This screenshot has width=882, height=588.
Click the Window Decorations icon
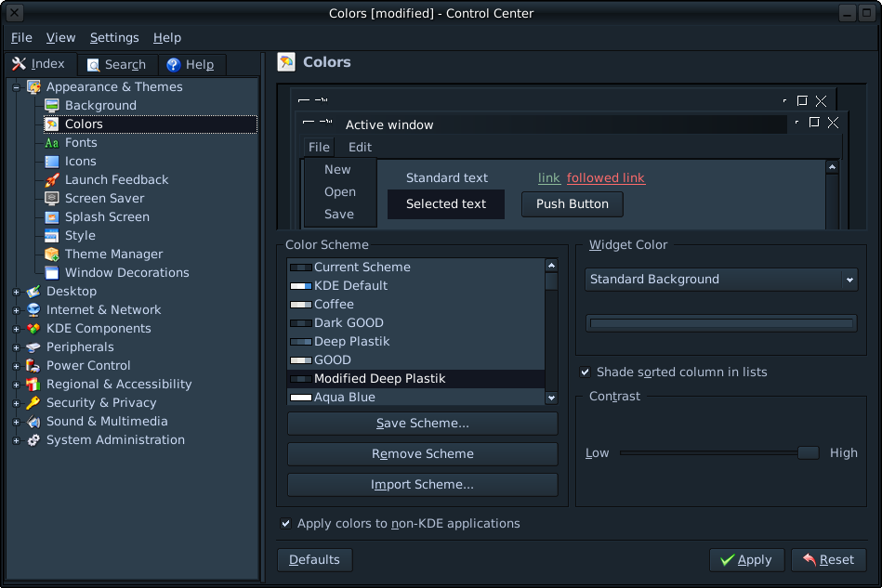52,273
